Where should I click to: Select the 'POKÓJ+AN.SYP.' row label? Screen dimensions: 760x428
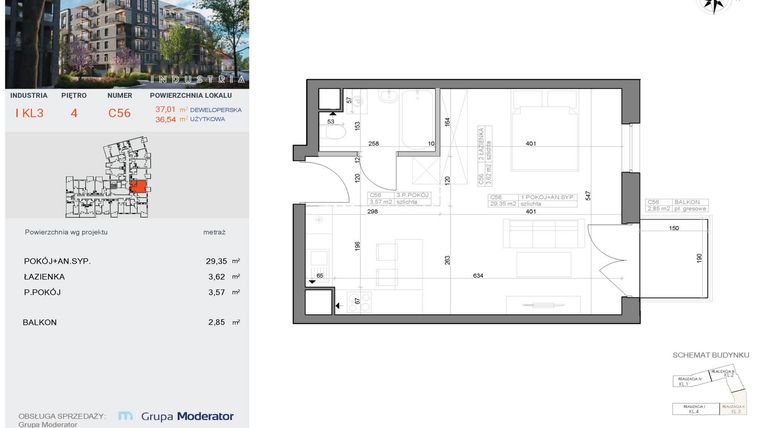57,261
